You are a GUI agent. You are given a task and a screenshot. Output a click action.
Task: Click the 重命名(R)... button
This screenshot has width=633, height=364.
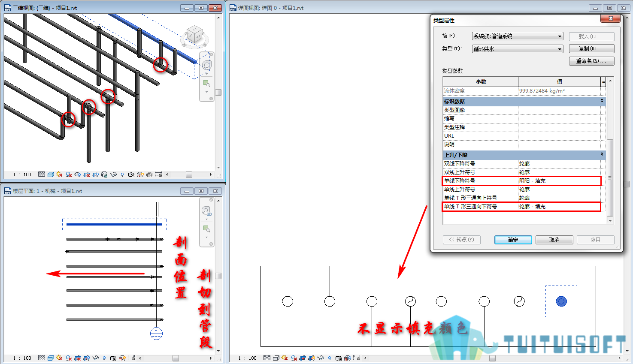coord(591,61)
